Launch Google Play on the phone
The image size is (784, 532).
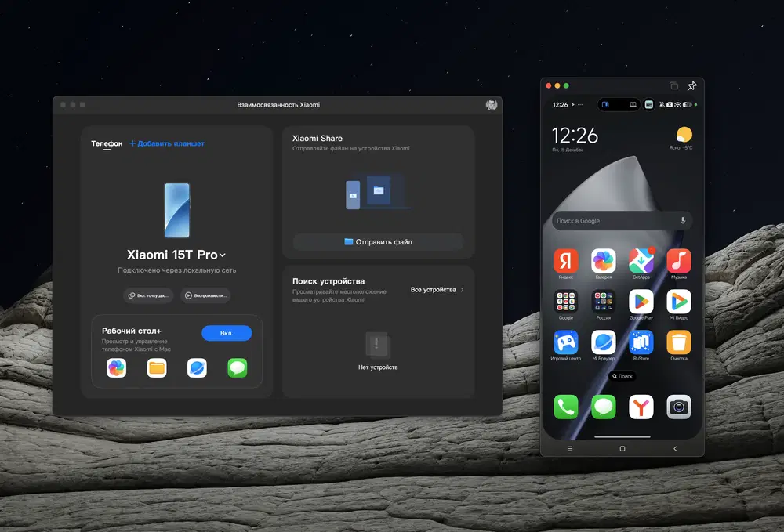coord(641,302)
